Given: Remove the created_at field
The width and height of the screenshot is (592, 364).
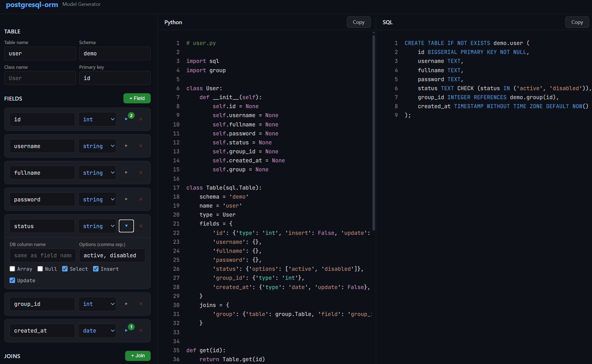Looking at the screenshot, I should (x=141, y=330).
